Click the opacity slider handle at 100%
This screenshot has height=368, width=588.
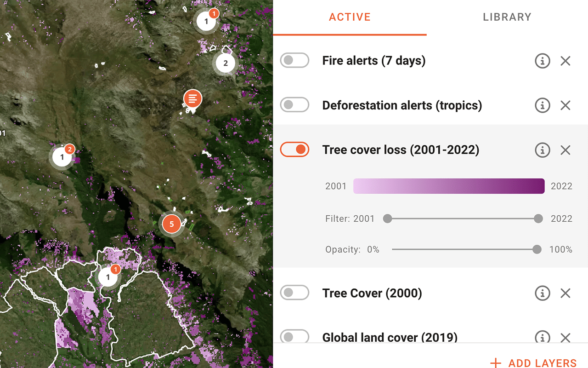537,249
